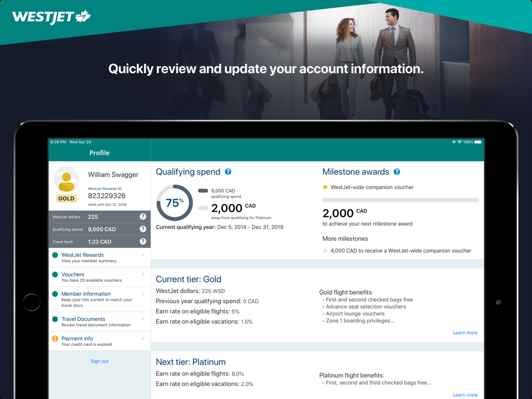The width and height of the screenshot is (532, 399).
Task: Tap the green dot beside WestJet Rewards
Action: click(x=55, y=255)
